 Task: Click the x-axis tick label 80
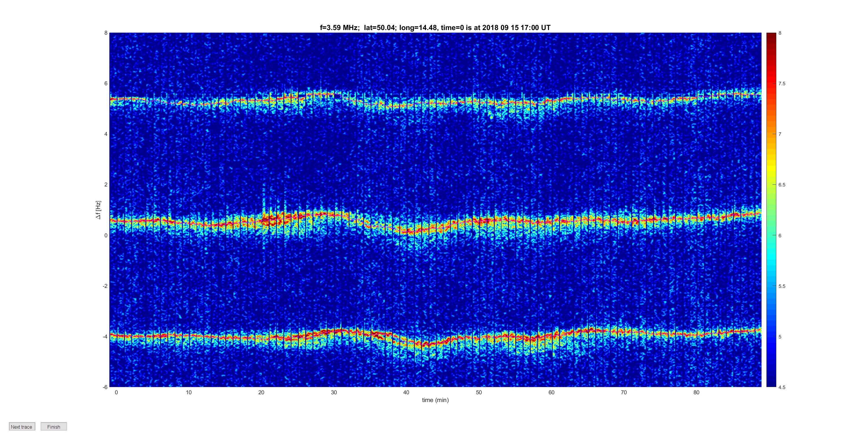pyautogui.click(x=696, y=392)
